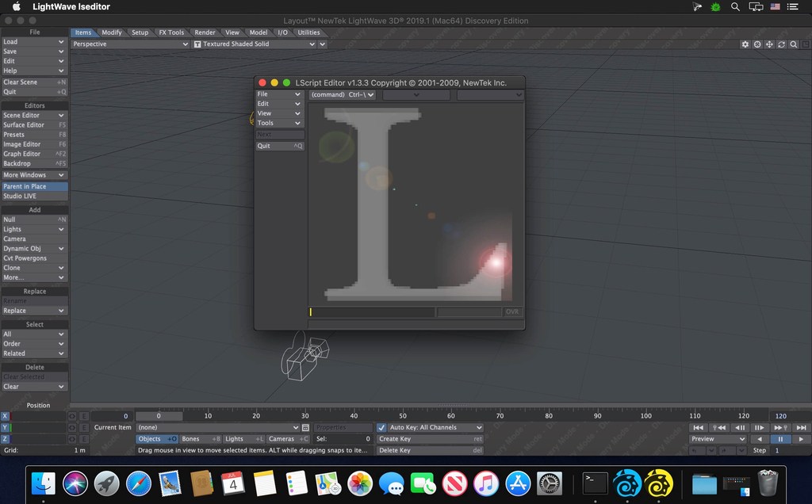
Task: Click the pause playback button
Action: [780, 438]
